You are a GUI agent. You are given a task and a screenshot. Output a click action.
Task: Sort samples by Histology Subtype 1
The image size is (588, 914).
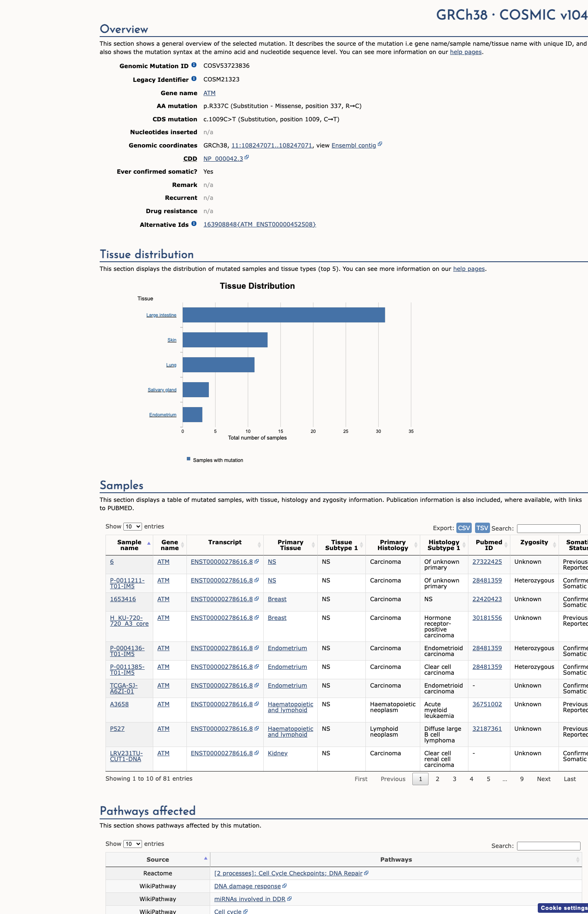(x=464, y=545)
